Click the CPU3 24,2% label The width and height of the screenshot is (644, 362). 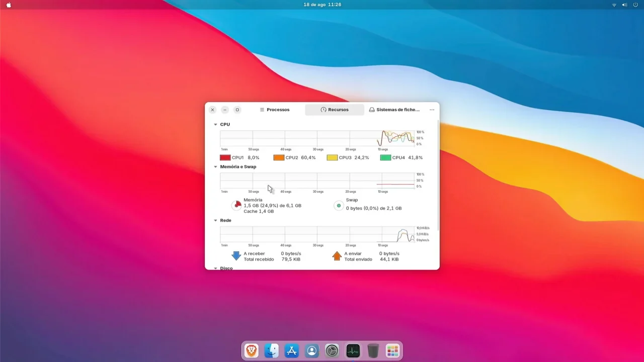354,157
